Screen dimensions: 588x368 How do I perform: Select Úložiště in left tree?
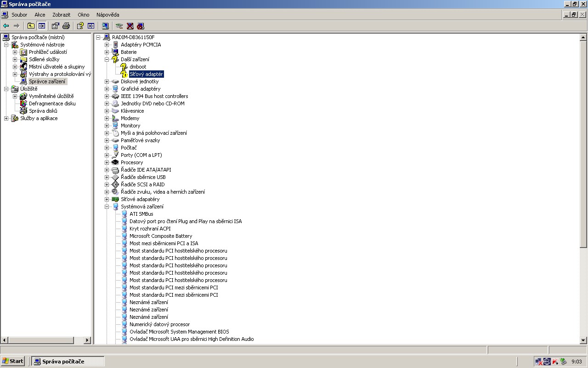[x=29, y=89]
